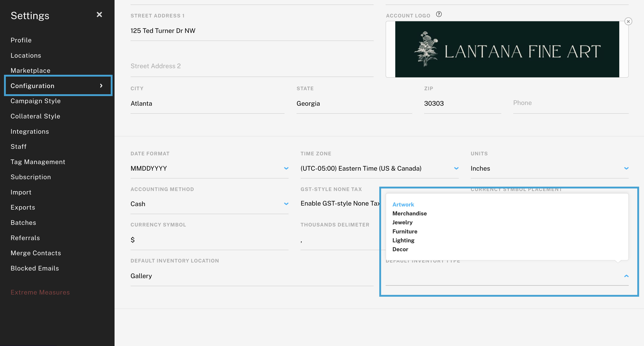Click the Phone input field

[571, 103]
